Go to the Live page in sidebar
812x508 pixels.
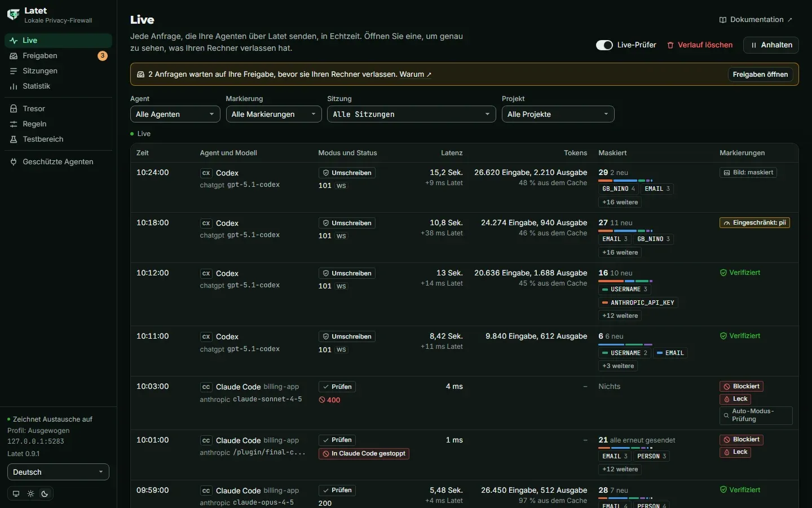tap(59, 41)
